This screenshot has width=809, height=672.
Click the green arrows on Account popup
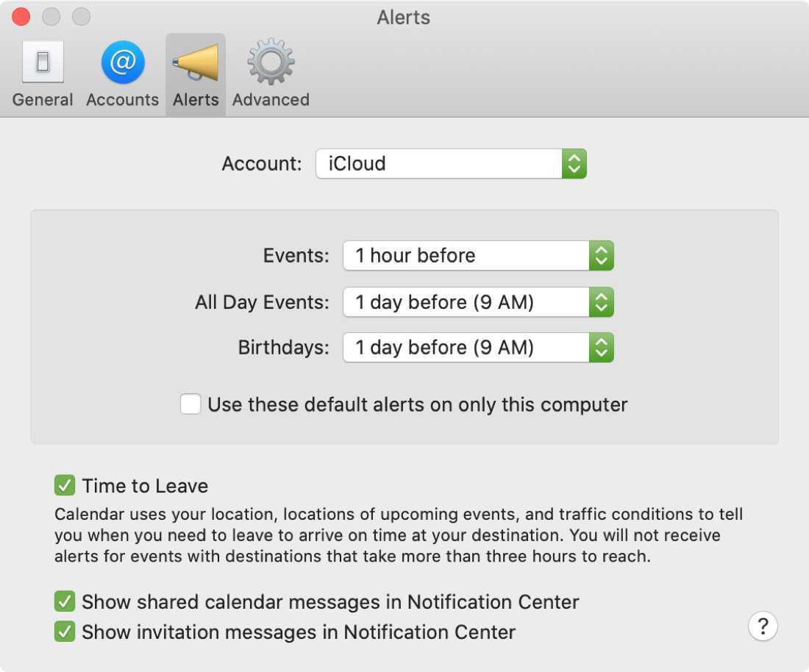point(574,163)
